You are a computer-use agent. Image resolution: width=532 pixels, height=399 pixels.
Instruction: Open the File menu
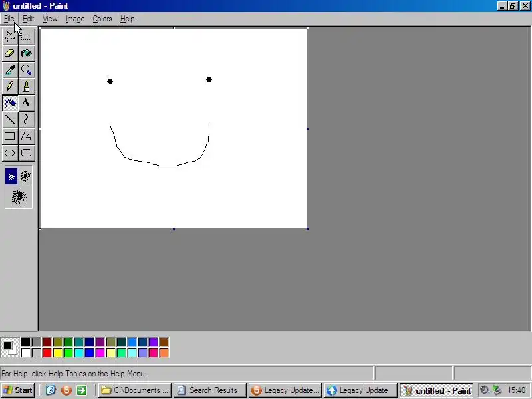point(9,19)
